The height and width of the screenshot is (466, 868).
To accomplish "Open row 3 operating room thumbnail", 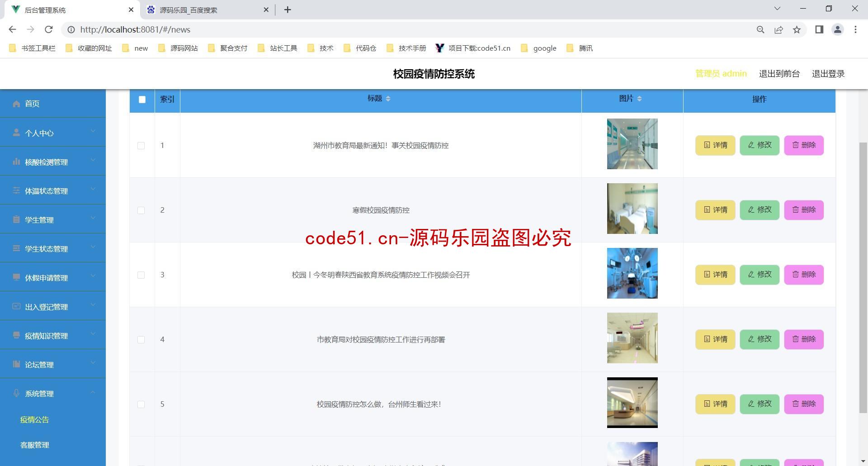I will (x=632, y=273).
